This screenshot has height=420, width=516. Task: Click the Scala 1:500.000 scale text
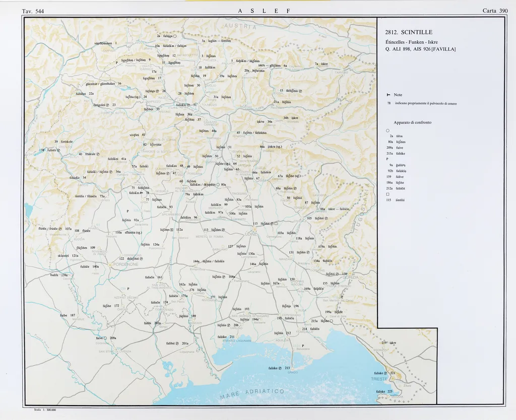[x=44, y=410]
